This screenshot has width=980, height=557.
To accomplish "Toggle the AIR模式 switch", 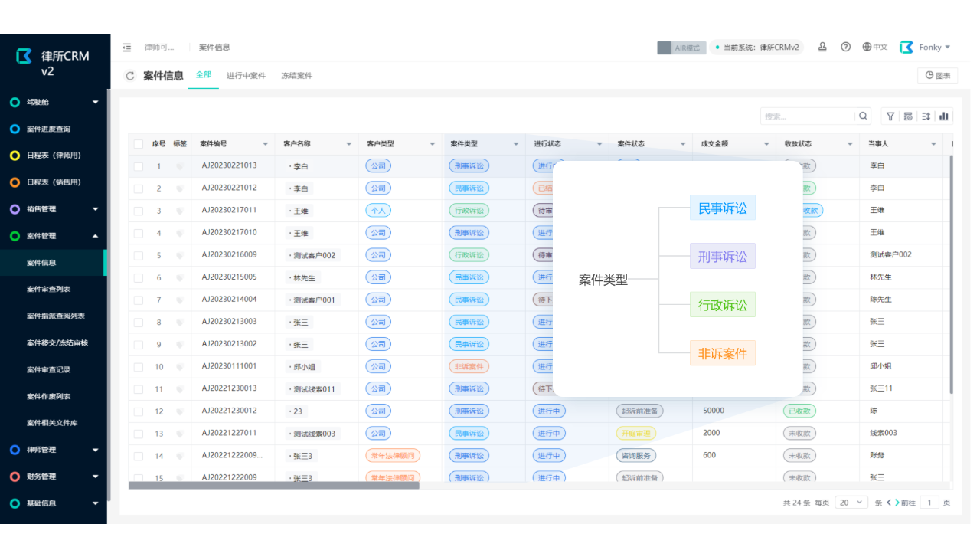I will pos(681,48).
